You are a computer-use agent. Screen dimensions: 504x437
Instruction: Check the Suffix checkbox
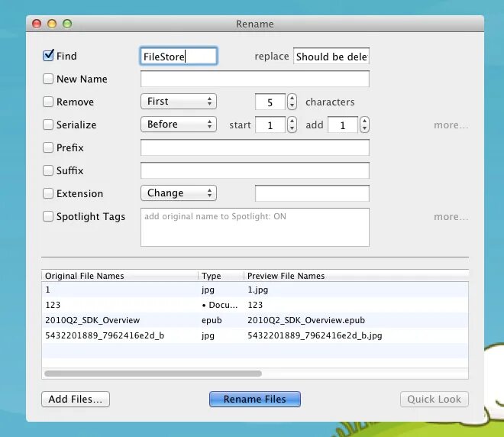click(x=48, y=170)
